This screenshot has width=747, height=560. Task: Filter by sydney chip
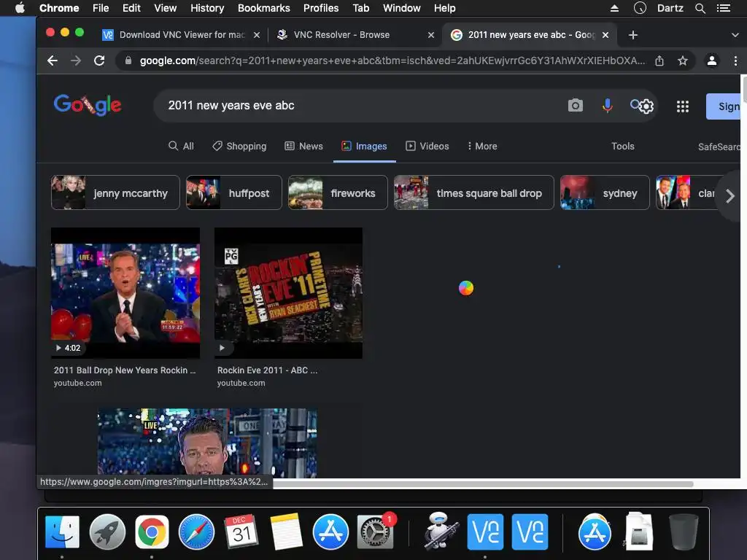point(605,192)
